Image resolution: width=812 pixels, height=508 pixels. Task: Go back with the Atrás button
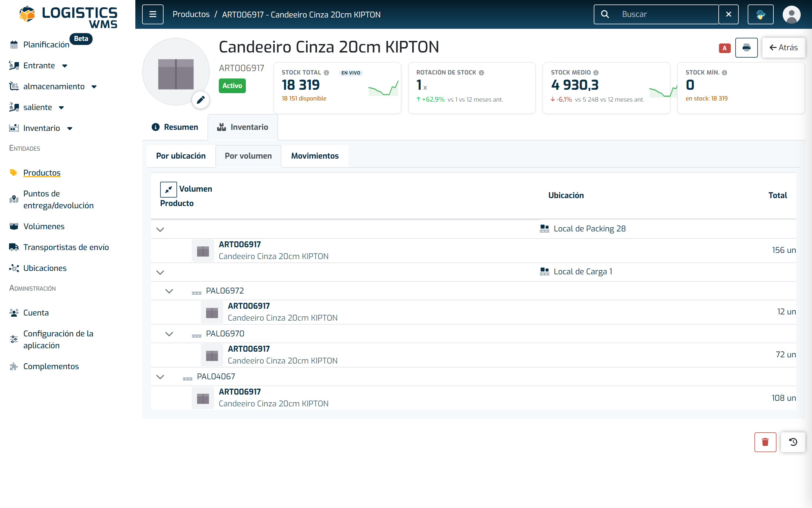coord(783,47)
